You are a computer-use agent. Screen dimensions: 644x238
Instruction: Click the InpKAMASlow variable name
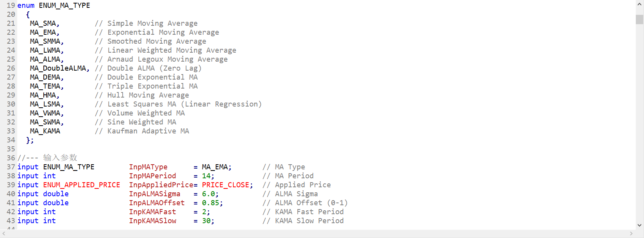click(152, 221)
